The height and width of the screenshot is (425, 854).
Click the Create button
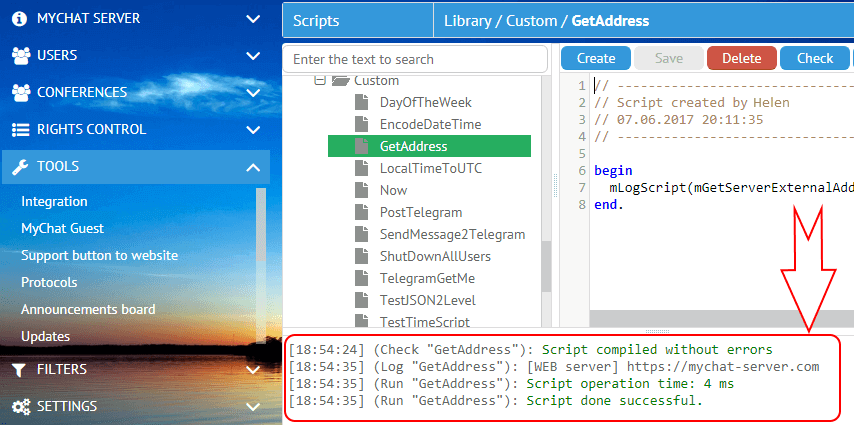pos(596,58)
